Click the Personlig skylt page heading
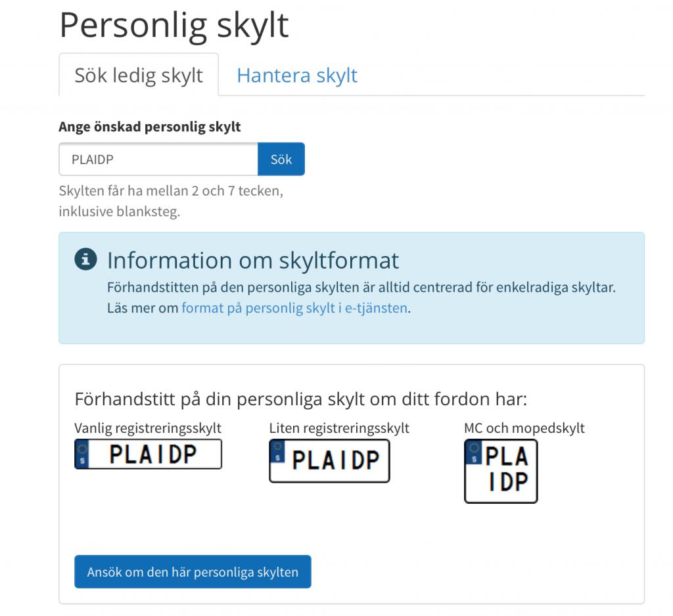Screen dimensions: 673x616 (x=174, y=26)
